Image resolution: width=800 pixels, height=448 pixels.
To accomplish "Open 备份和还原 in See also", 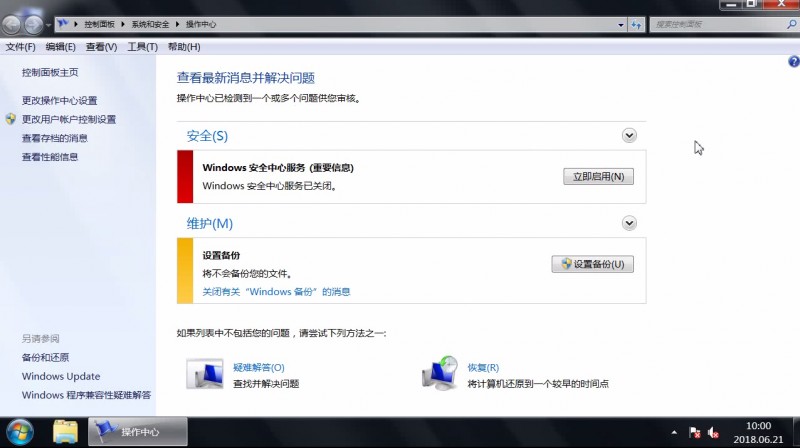I will point(45,358).
